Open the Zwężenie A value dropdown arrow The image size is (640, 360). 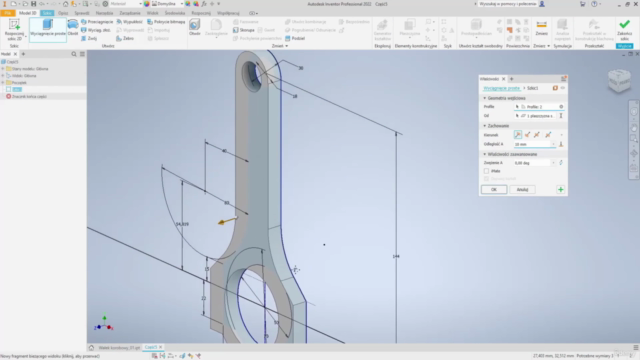[553, 162]
